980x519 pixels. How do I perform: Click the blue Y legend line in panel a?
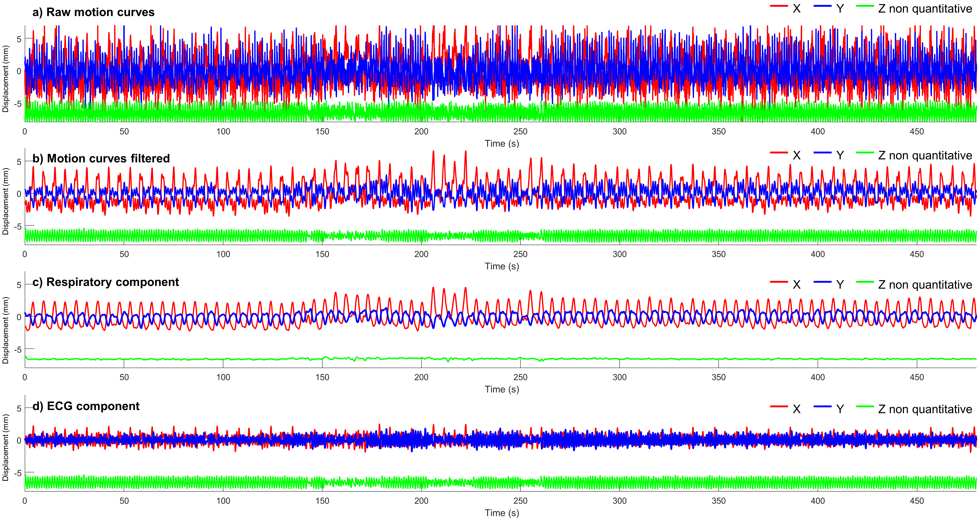(x=823, y=6)
